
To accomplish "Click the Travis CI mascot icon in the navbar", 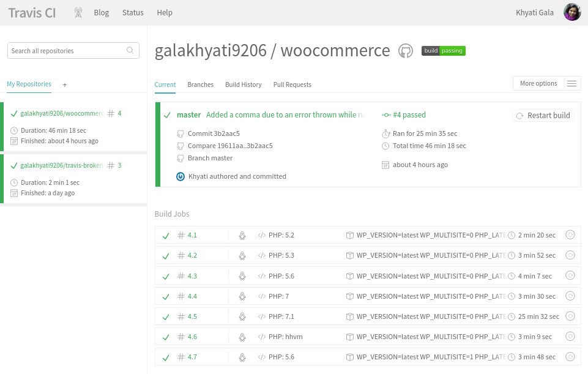I will 78,12.
